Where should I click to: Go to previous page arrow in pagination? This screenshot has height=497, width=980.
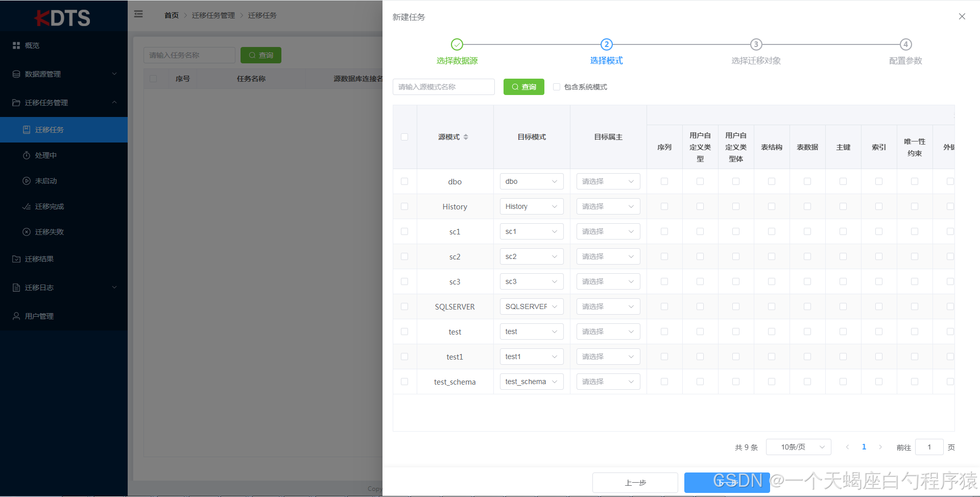(x=847, y=447)
